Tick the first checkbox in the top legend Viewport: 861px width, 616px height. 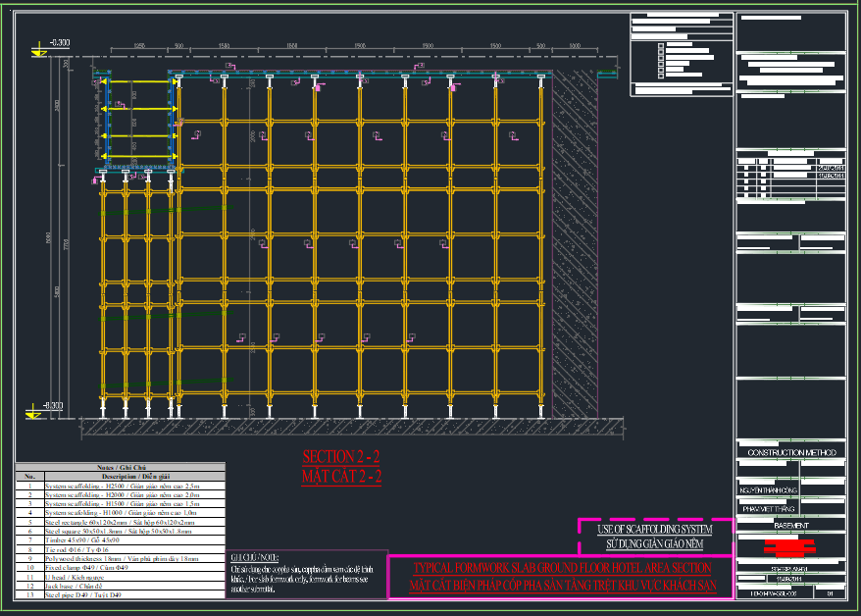[661, 45]
